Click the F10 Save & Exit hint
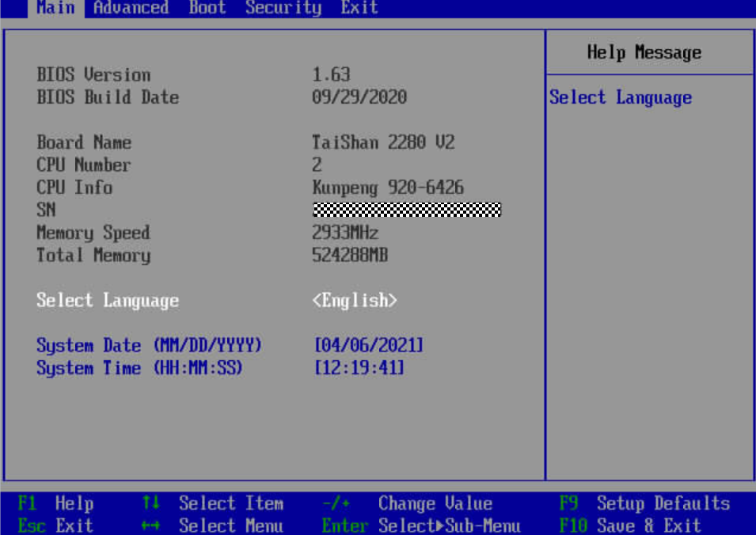Screen dimensions: 756x535 click(x=630, y=526)
